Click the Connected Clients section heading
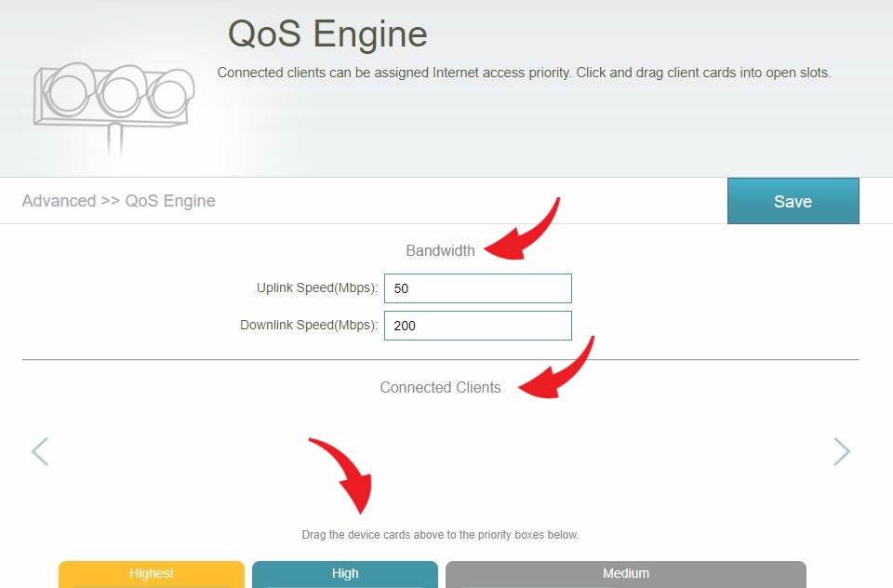Image resolution: width=893 pixels, height=588 pixels. coord(440,387)
